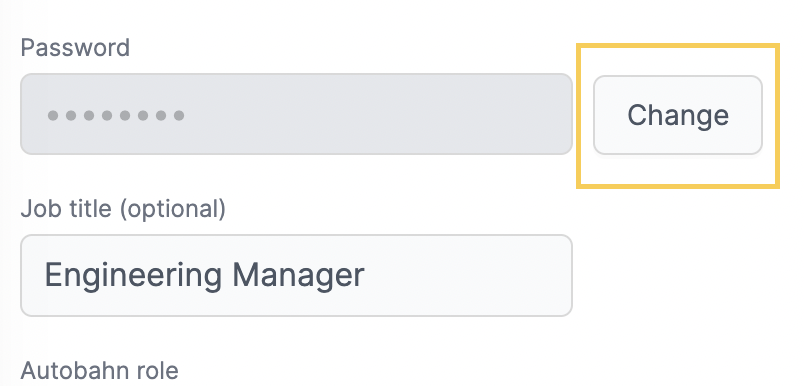Click the yellow highlight border around Change
The width and height of the screenshot is (804, 386).
[678, 46]
